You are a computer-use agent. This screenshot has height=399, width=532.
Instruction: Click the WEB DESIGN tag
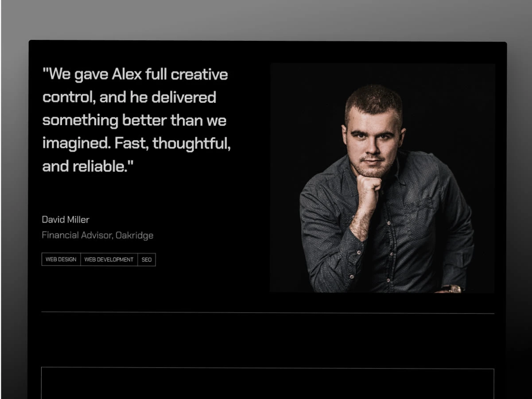click(x=61, y=259)
